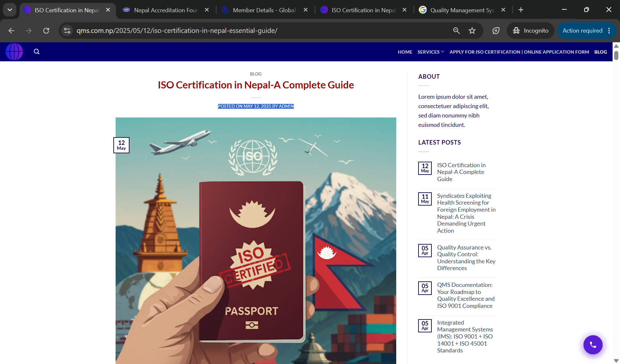Switch to the Quality Management System Google tab

point(462,10)
